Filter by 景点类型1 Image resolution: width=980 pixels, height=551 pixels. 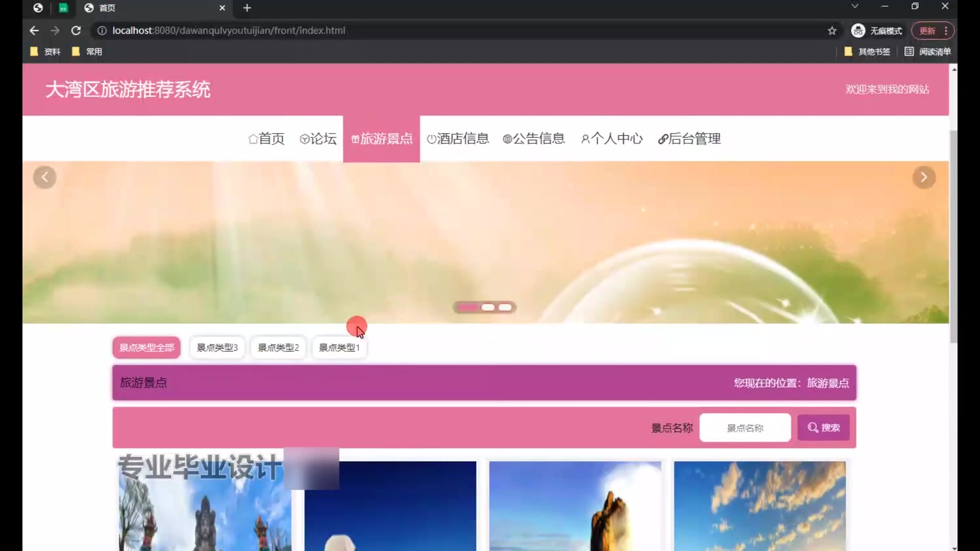[x=339, y=347]
